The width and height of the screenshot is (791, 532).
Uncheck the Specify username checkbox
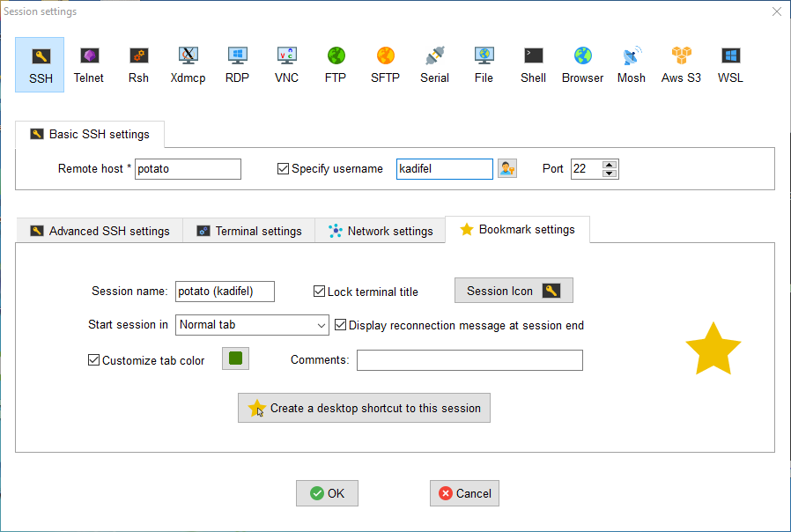coord(283,169)
